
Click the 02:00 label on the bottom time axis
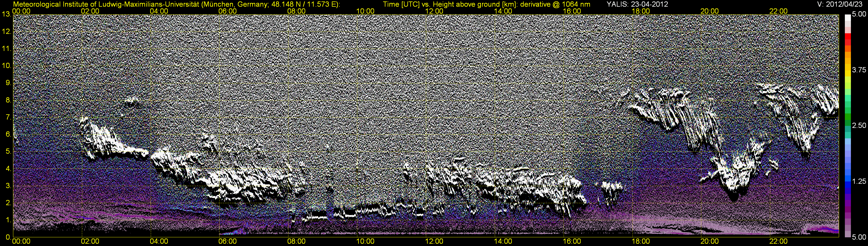click(90, 242)
